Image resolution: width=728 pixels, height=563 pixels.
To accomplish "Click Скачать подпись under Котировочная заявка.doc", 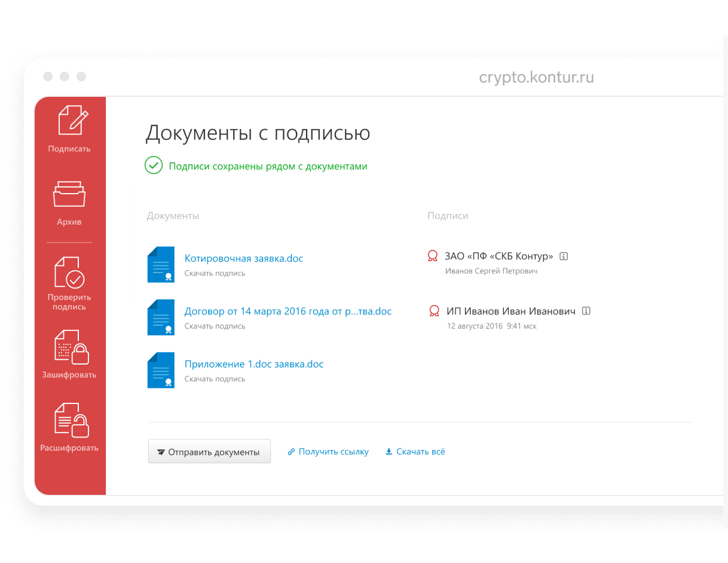I will (x=215, y=273).
